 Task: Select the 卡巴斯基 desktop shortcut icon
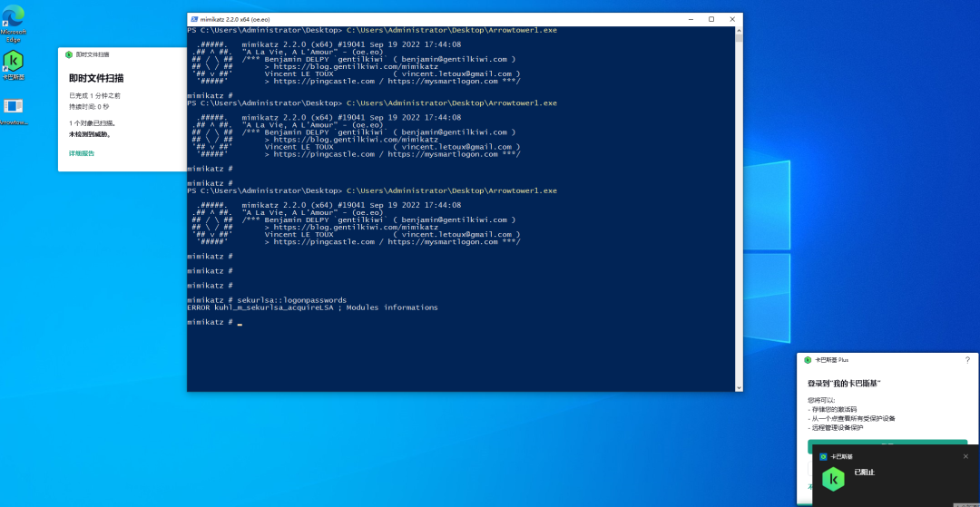point(13,65)
